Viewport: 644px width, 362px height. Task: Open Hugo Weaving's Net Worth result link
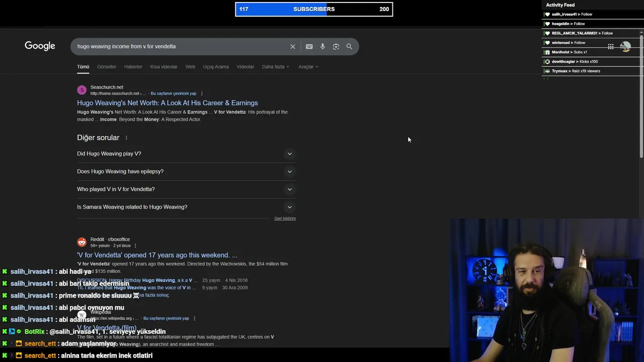coord(168,103)
